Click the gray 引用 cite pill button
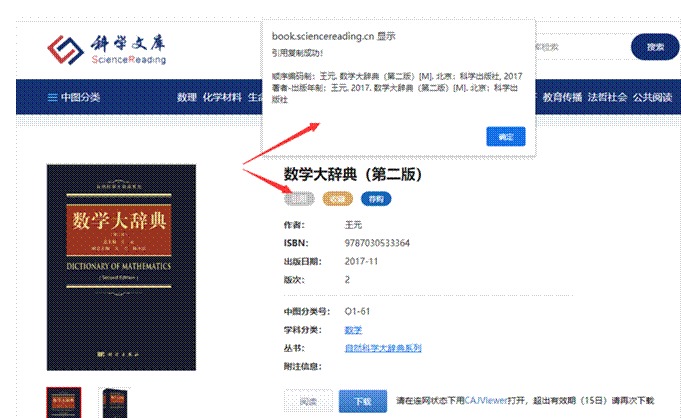The image size is (681, 418). (x=299, y=199)
